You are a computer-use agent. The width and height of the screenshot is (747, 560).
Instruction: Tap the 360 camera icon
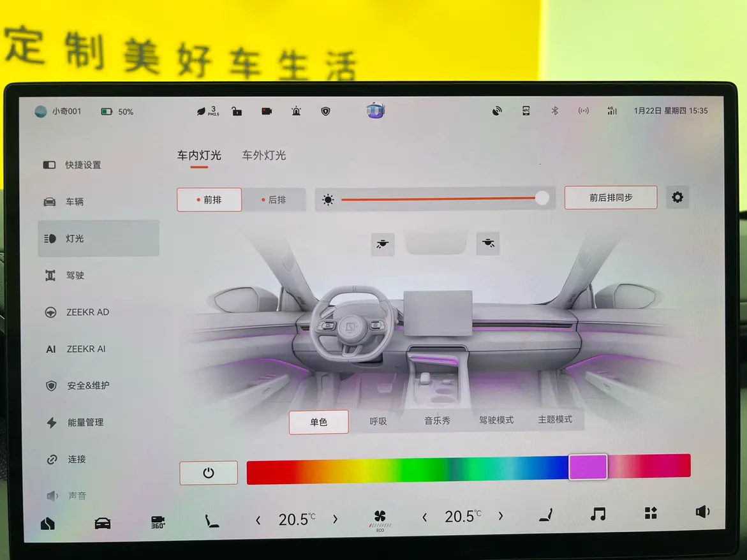click(158, 521)
